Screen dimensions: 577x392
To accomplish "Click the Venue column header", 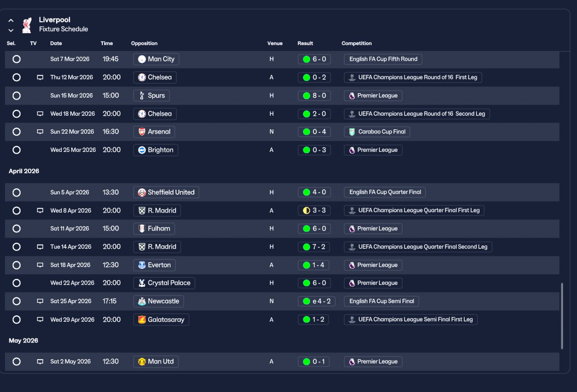I will pos(275,43).
